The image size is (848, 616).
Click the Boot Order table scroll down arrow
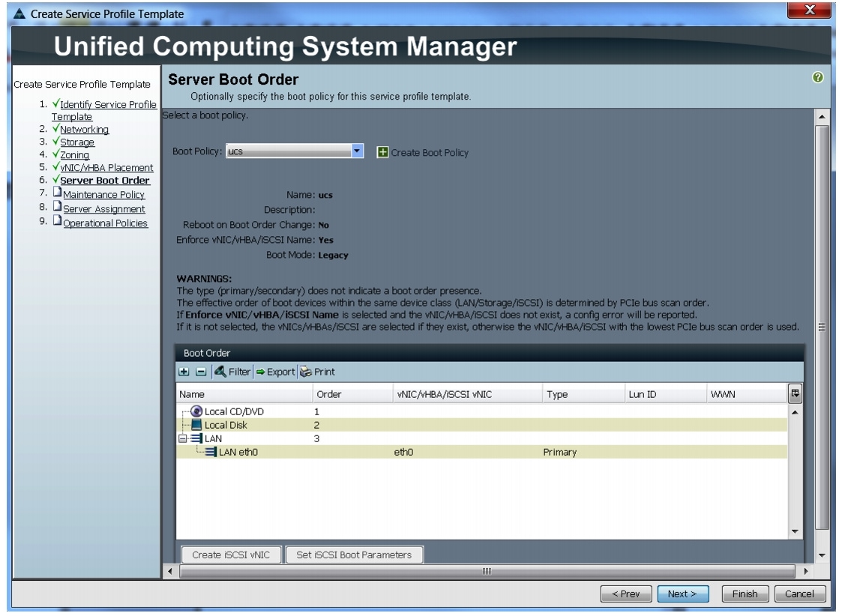click(795, 531)
